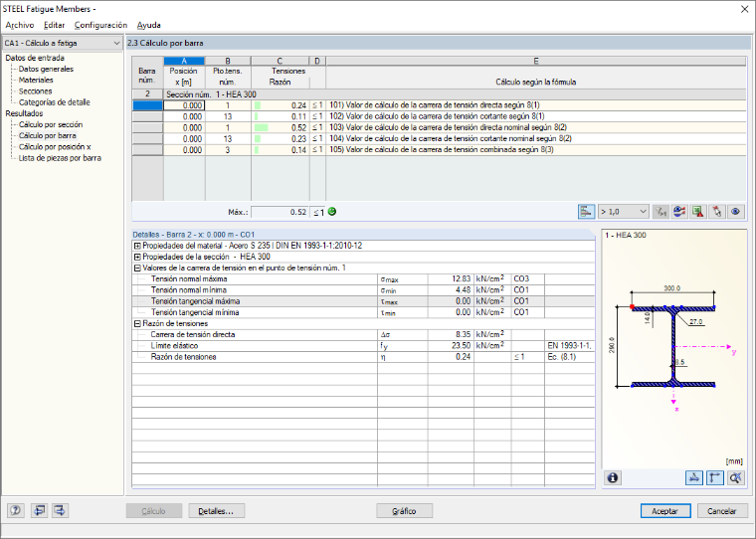The height and width of the screenshot is (539, 756).
Task: Click the HEA 300 cross-section drawing
Action: coord(673,346)
